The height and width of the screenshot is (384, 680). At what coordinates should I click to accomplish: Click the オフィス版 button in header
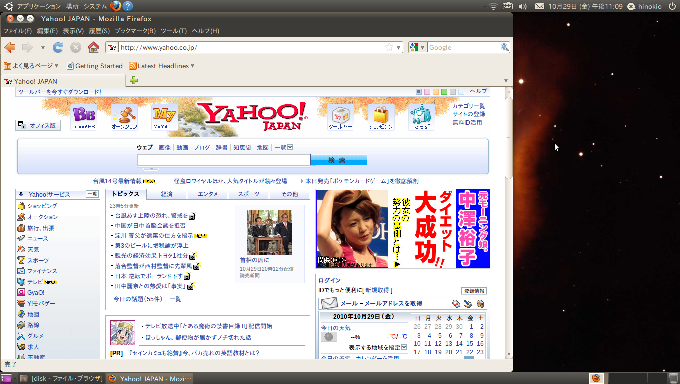pos(38,125)
